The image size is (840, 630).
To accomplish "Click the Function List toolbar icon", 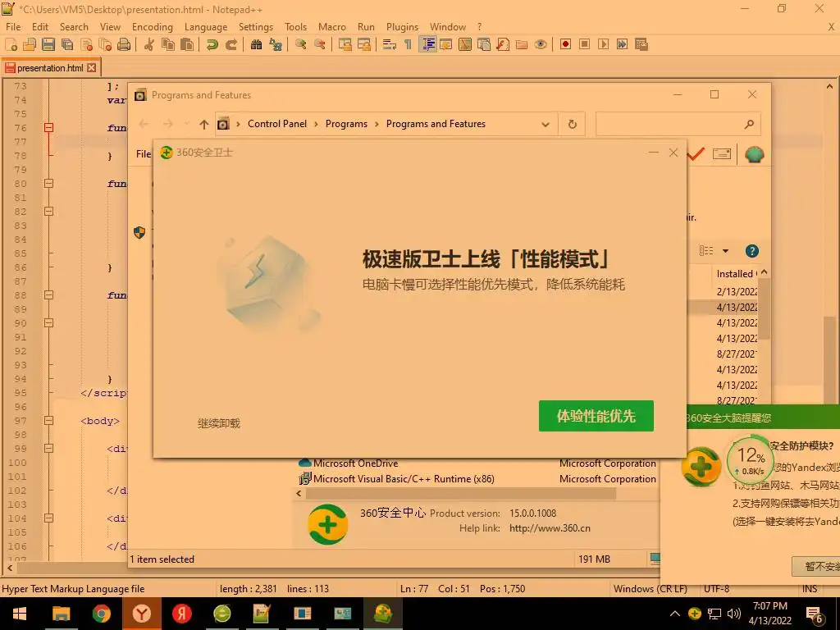I will (x=503, y=44).
